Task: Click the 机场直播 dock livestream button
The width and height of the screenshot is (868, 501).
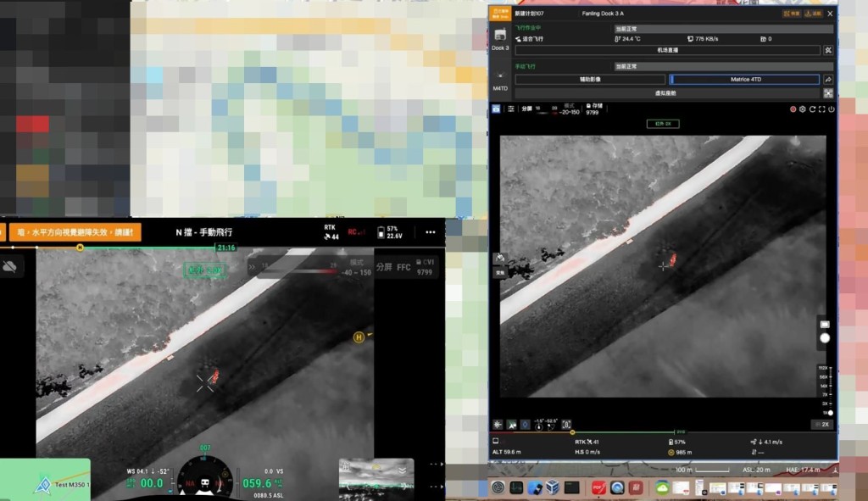Action: 667,50
